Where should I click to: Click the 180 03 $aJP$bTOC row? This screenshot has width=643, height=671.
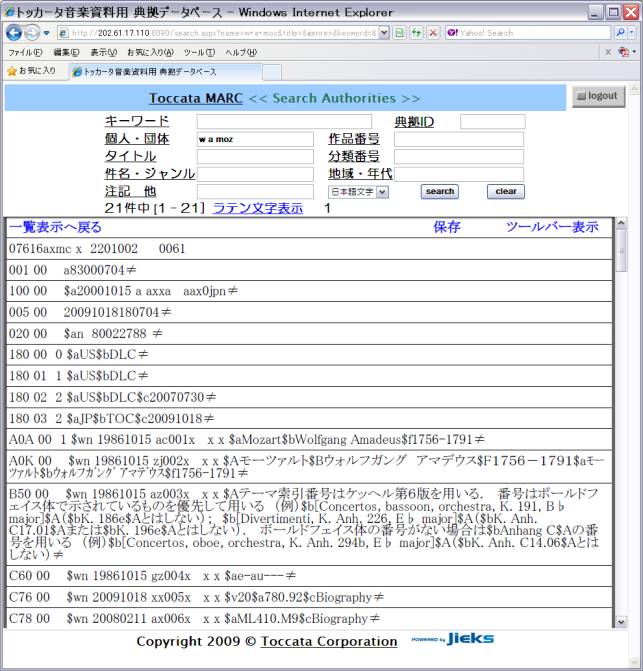pos(309,419)
